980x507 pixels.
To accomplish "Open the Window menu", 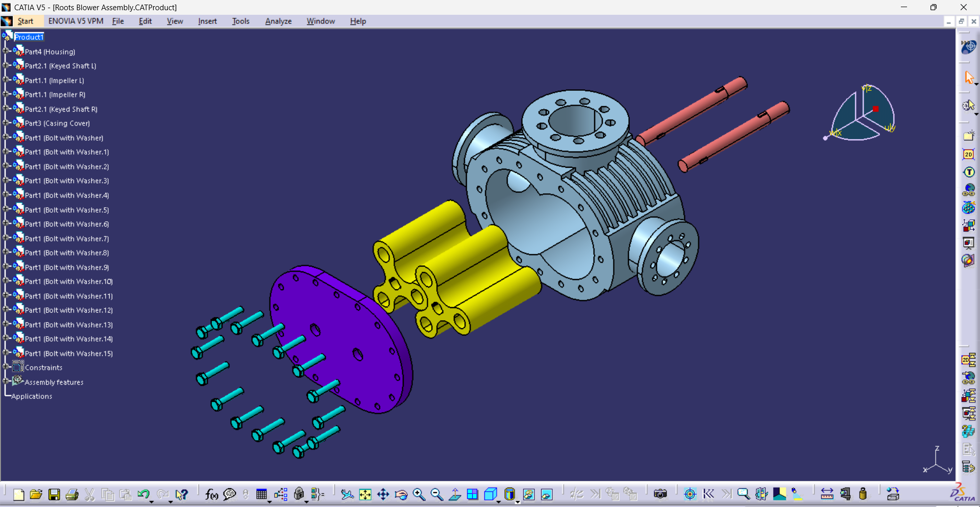I will (321, 21).
